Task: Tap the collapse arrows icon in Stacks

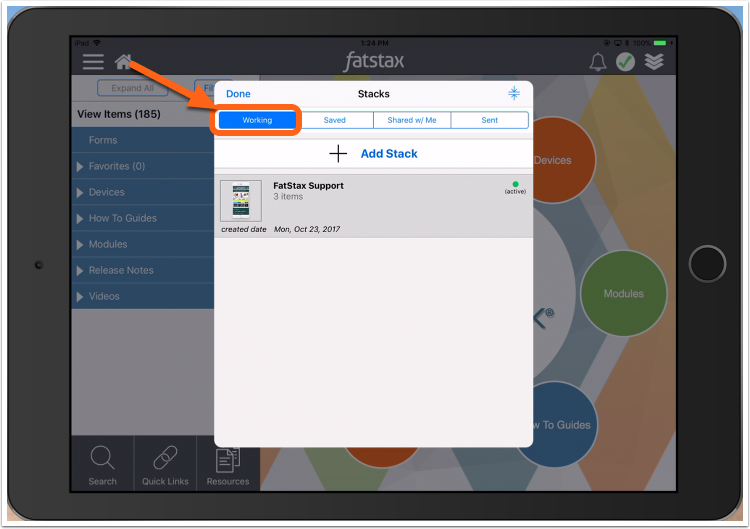Action: click(x=514, y=93)
